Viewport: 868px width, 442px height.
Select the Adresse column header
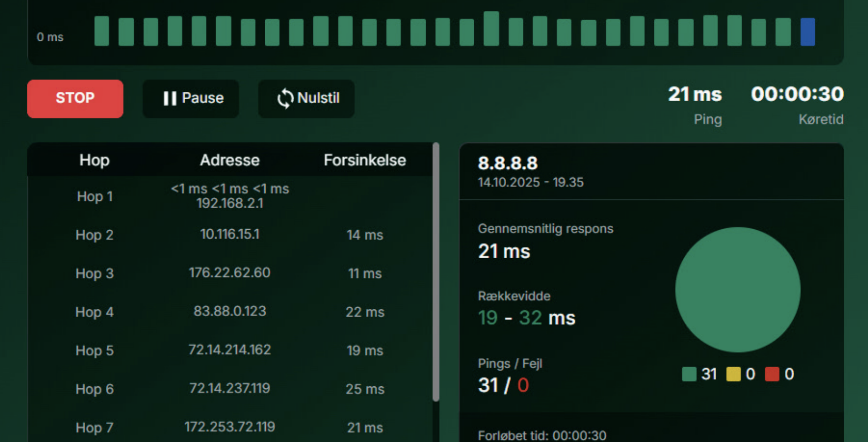coord(230,160)
